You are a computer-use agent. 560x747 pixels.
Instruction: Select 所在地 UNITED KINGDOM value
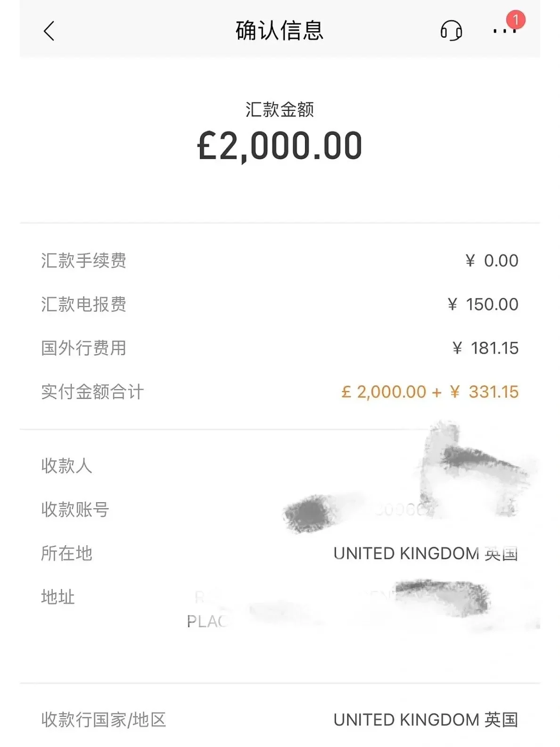pos(426,553)
